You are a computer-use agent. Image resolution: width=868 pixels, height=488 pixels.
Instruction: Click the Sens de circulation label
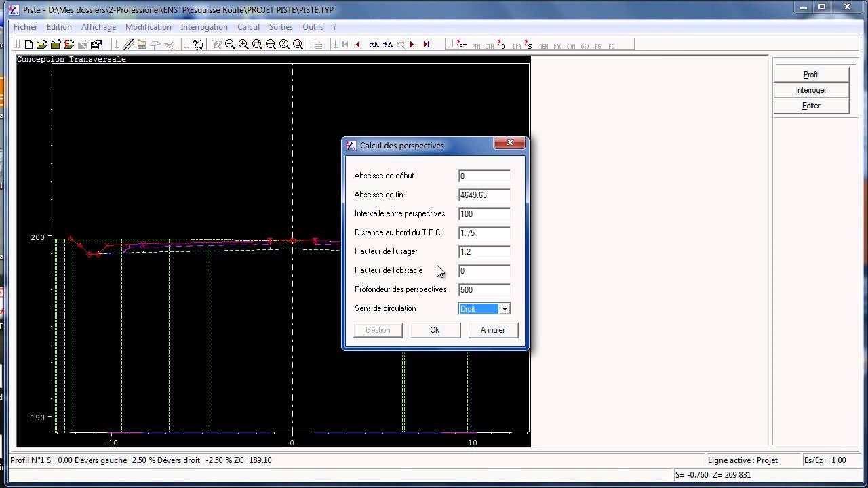pyautogui.click(x=385, y=308)
